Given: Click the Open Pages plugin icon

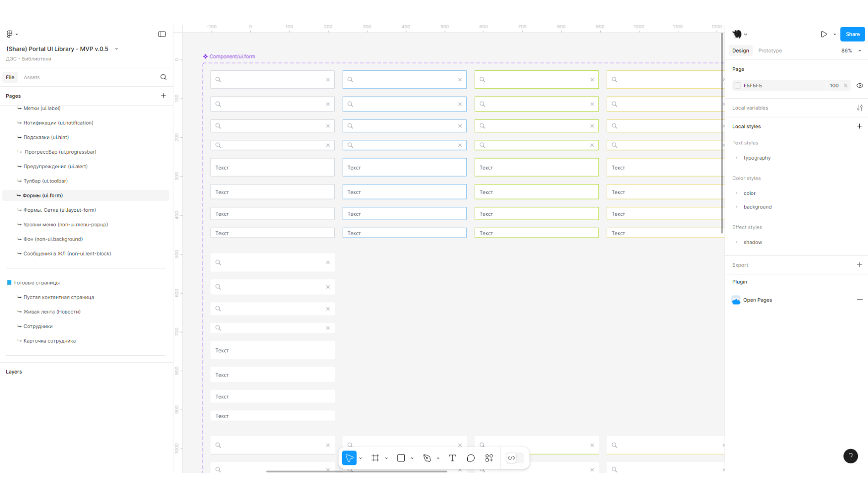Looking at the screenshot, I should click(x=736, y=300).
